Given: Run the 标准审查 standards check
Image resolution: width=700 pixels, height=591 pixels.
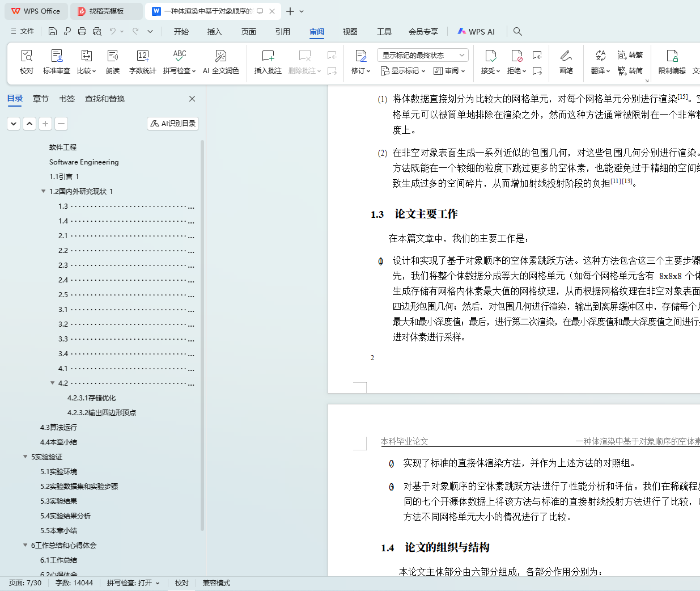Looking at the screenshot, I should (x=57, y=62).
